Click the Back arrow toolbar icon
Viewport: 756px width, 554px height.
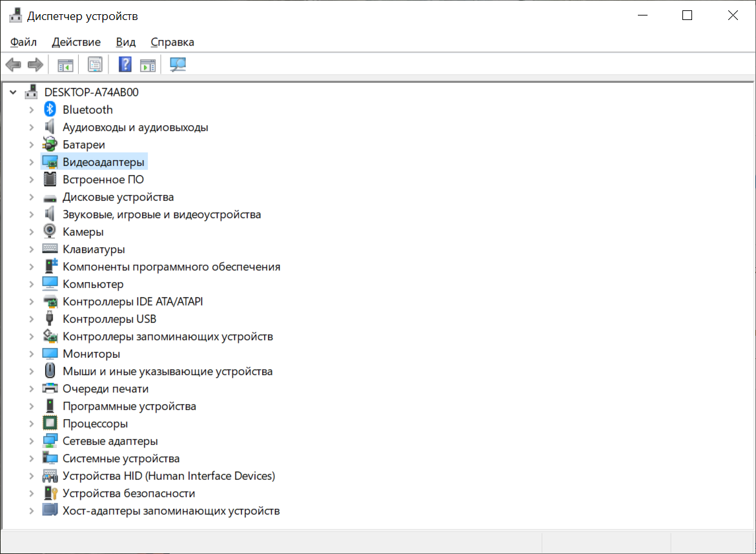point(14,65)
